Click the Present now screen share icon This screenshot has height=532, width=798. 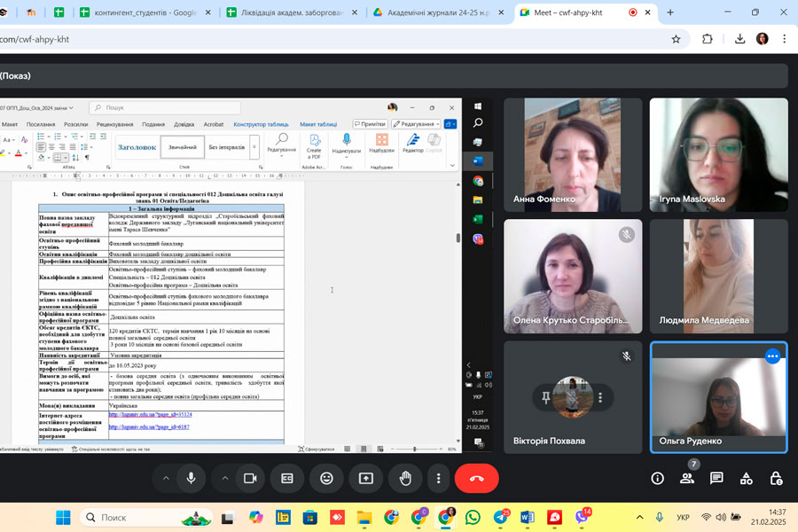(366, 479)
